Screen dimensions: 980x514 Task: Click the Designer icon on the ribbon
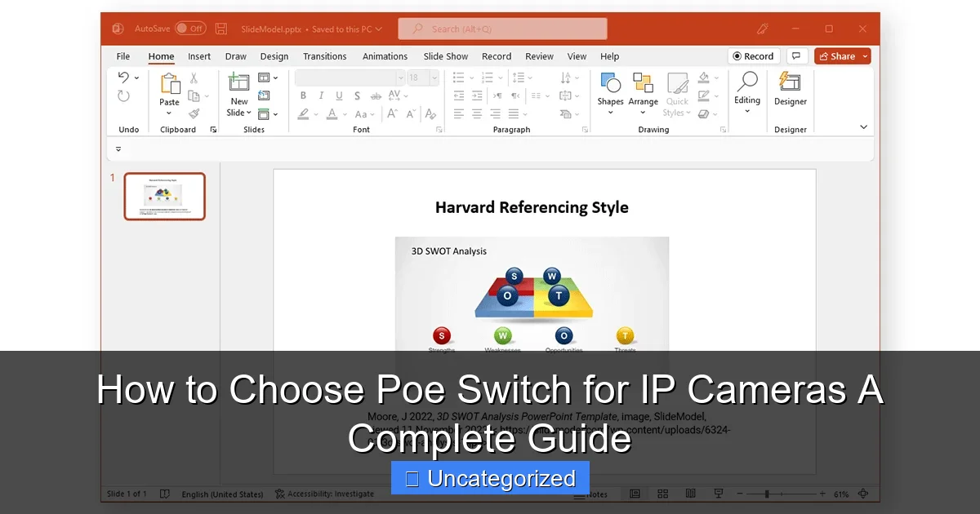tap(790, 90)
